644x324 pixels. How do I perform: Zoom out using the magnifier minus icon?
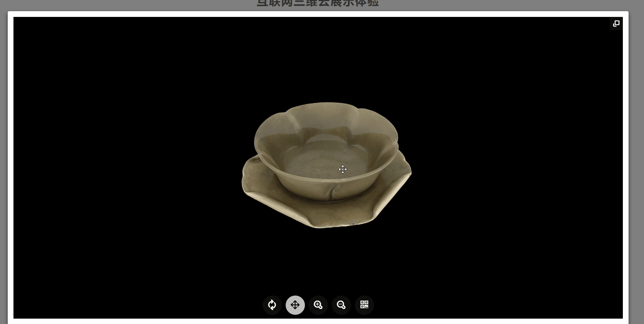(x=341, y=305)
